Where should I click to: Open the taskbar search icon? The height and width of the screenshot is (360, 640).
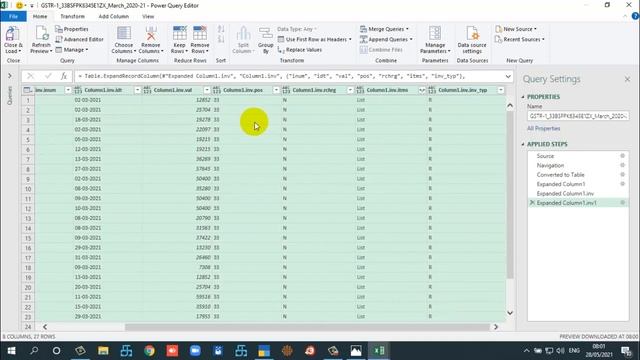point(34,351)
